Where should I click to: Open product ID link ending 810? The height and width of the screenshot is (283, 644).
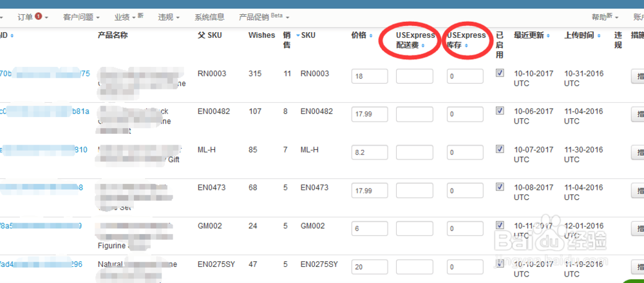click(x=44, y=150)
